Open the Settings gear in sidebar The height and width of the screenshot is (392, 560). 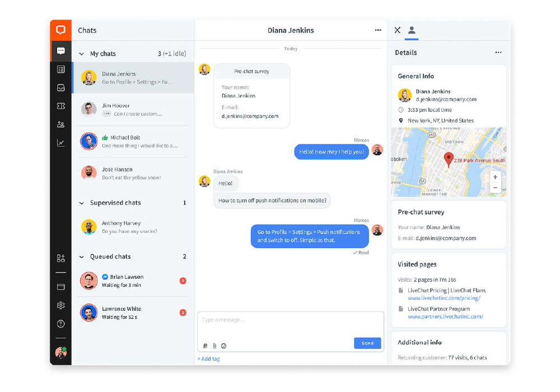click(60, 305)
